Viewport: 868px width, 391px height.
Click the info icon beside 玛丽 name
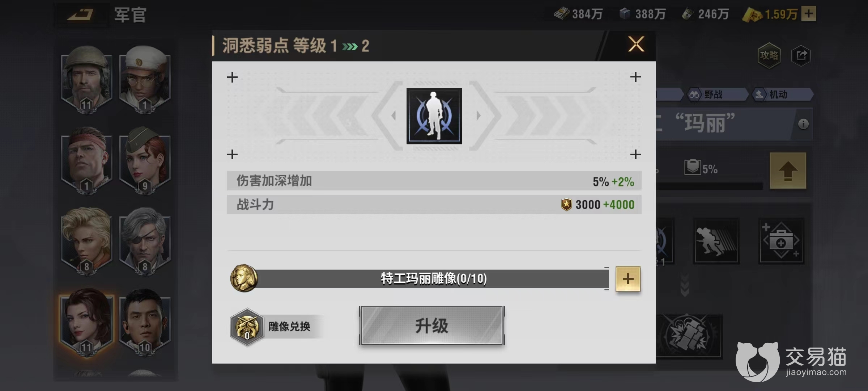click(x=803, y=124)
